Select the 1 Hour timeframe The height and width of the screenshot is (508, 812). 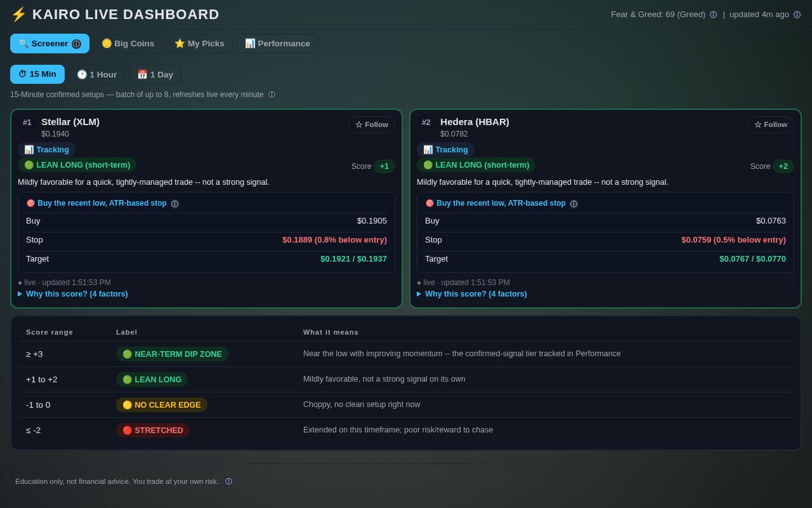pyautogui.click(x=96, y=74)
